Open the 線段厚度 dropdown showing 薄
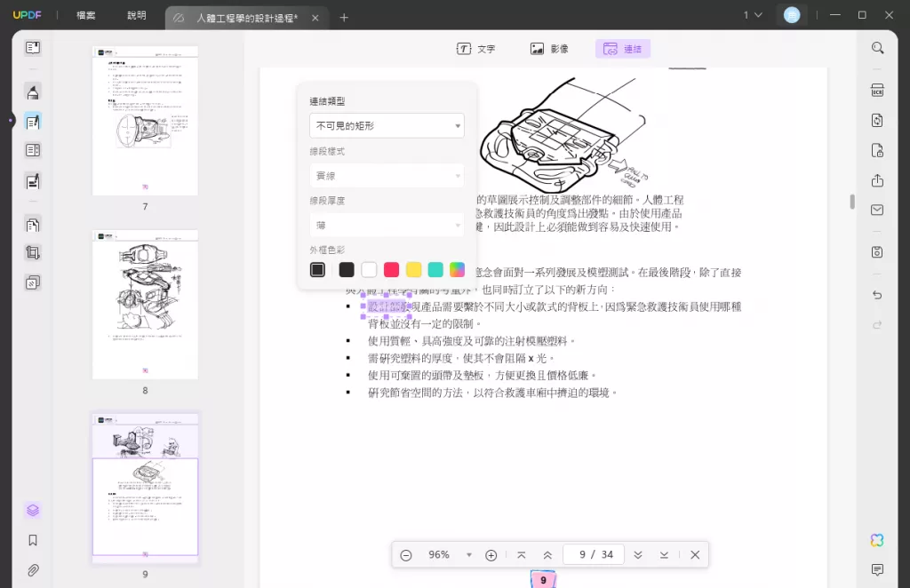Viewport: 910px width, 588px height. tap(387, 225)
